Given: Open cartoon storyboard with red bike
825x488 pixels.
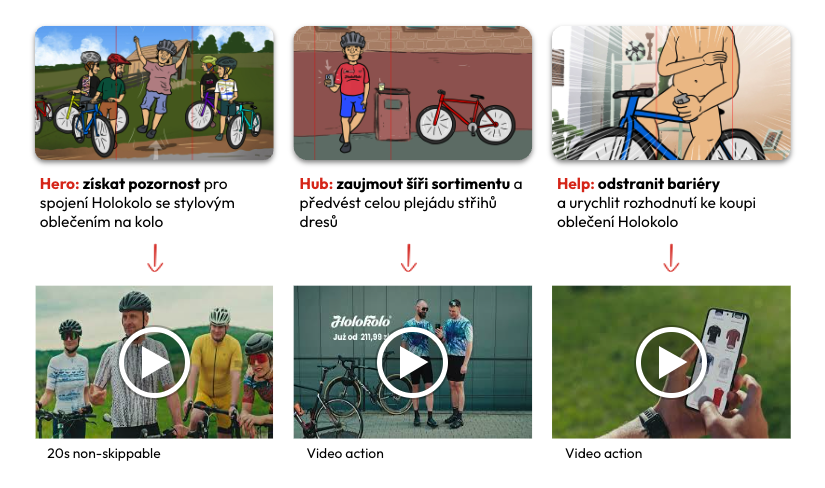Looking at the screenshot, I should tap(412, 93).
